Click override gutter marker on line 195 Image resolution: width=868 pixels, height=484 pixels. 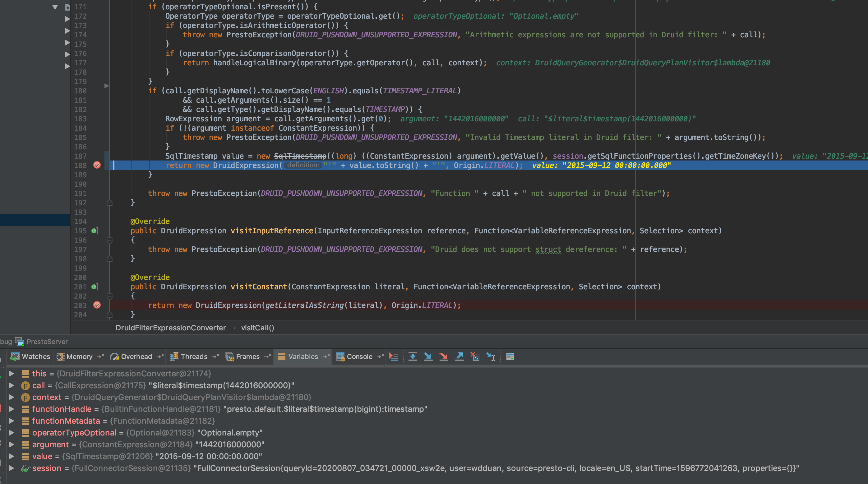coord(95,230)
